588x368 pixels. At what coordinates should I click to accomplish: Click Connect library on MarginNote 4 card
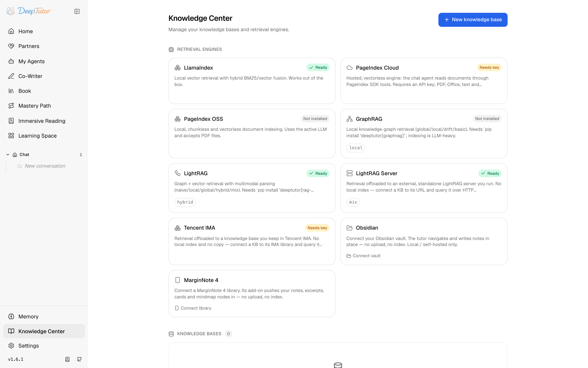(193, 308)
